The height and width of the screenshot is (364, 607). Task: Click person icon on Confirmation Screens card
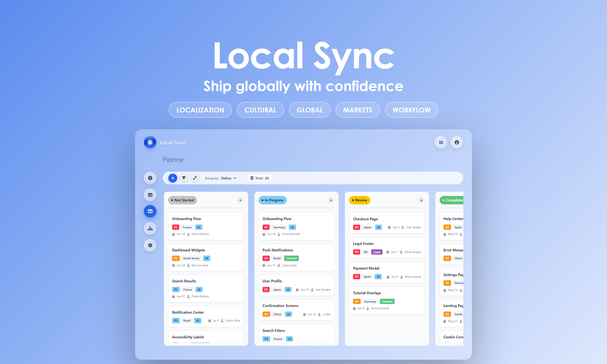[319, 314]
